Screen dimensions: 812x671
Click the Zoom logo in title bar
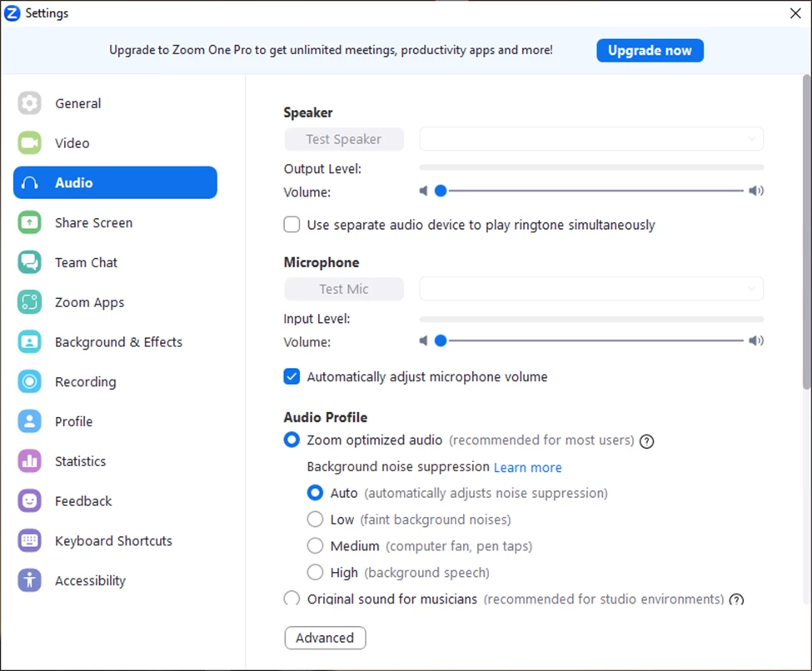pyautogui.click(x=12, y=13)
